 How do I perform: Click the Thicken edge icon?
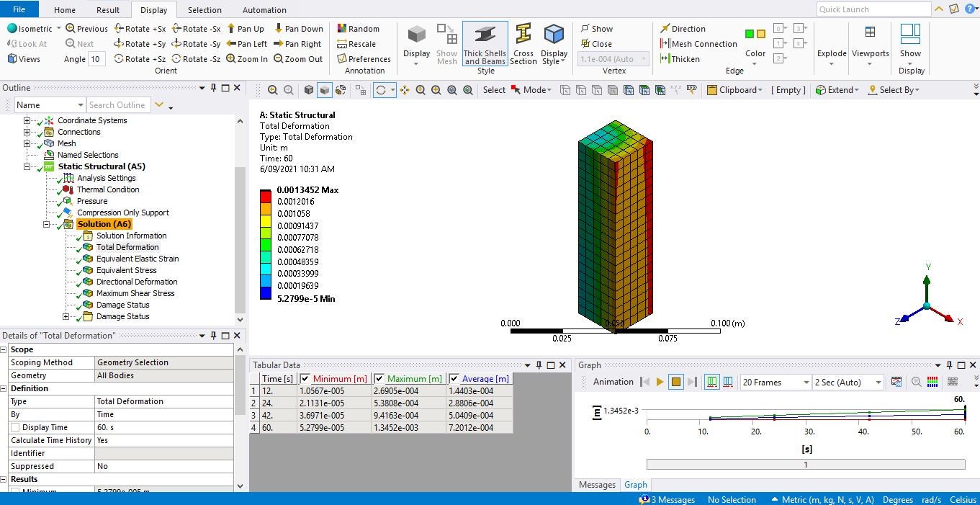click(x=680, y=59)
